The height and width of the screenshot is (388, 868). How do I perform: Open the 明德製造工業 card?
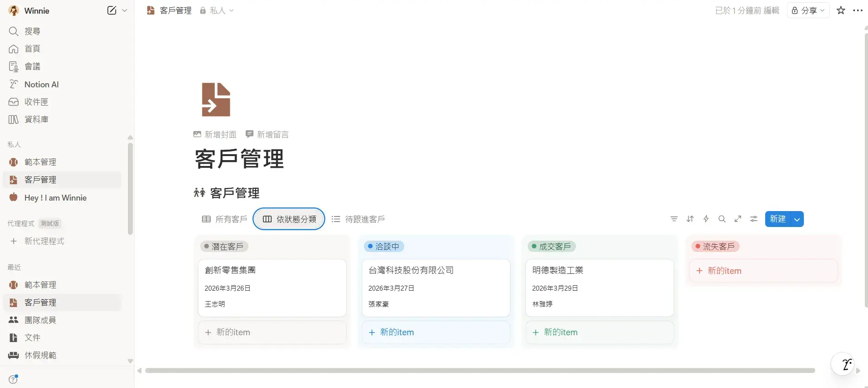pyautogui.click(x=600, y=288)
